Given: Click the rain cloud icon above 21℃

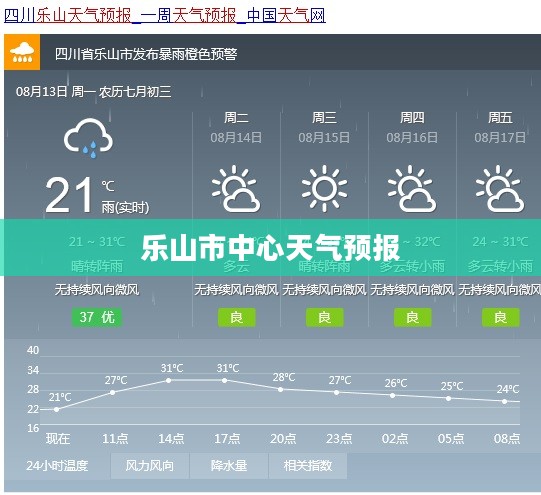Looking at the screenshot, I should [x=88, y=138].
